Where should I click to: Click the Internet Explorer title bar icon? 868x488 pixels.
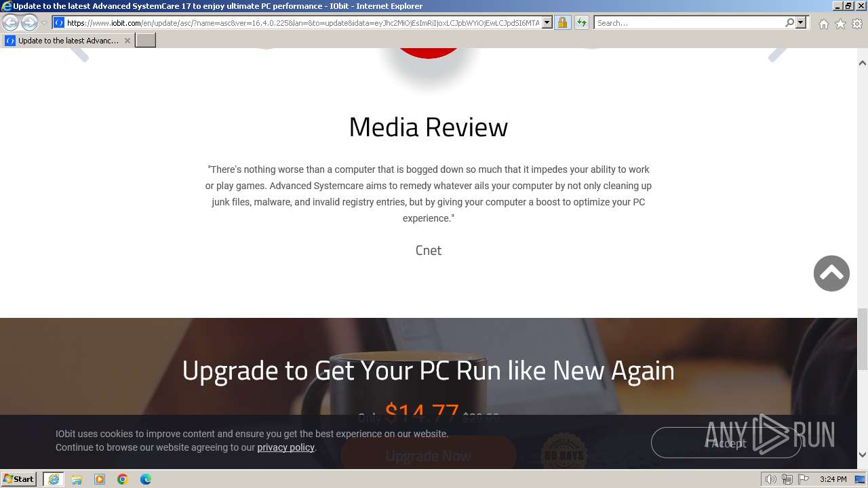pyautogui.click(x=7, y=6)
